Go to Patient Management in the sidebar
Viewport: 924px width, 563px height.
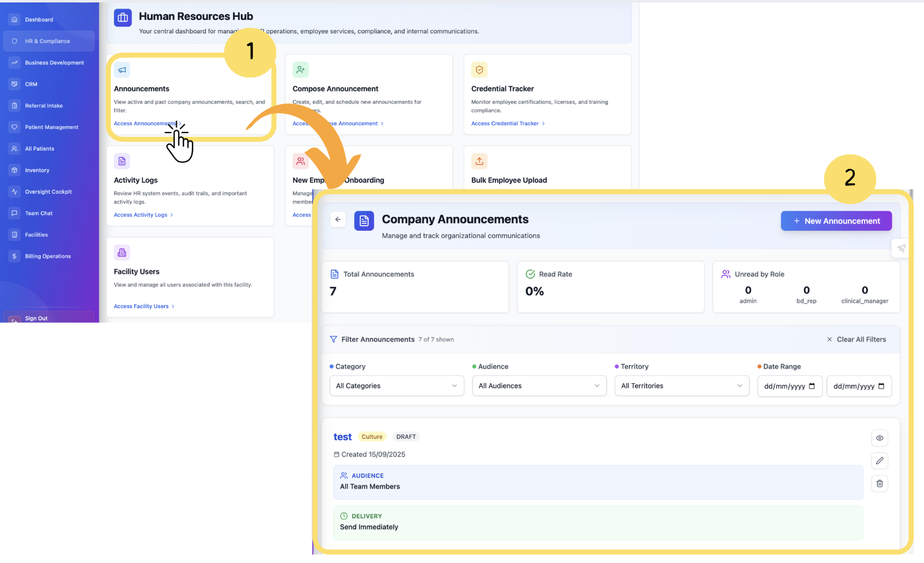coord(51,127)
